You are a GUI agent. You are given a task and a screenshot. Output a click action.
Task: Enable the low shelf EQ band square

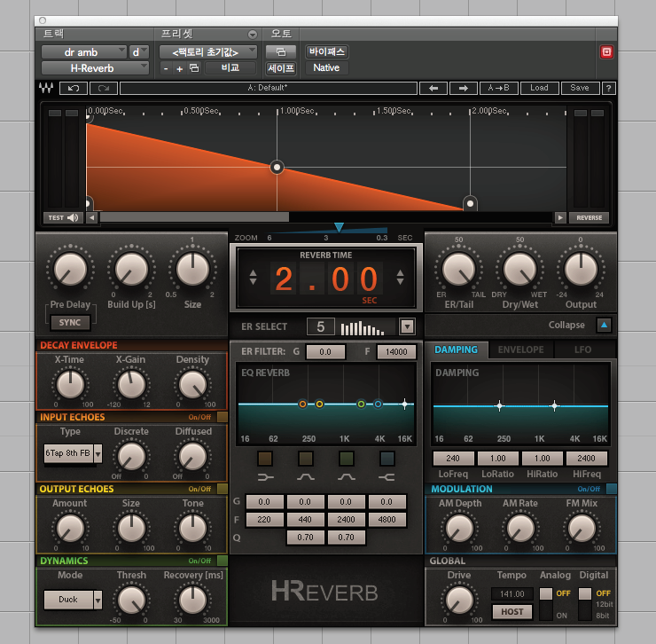coord(264,459)
